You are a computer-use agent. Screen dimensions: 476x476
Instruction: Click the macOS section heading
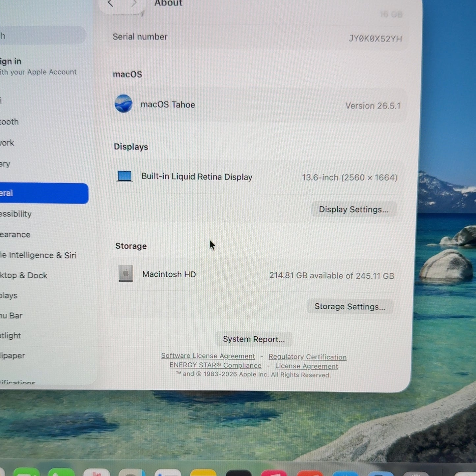click(x=127, y=74)
